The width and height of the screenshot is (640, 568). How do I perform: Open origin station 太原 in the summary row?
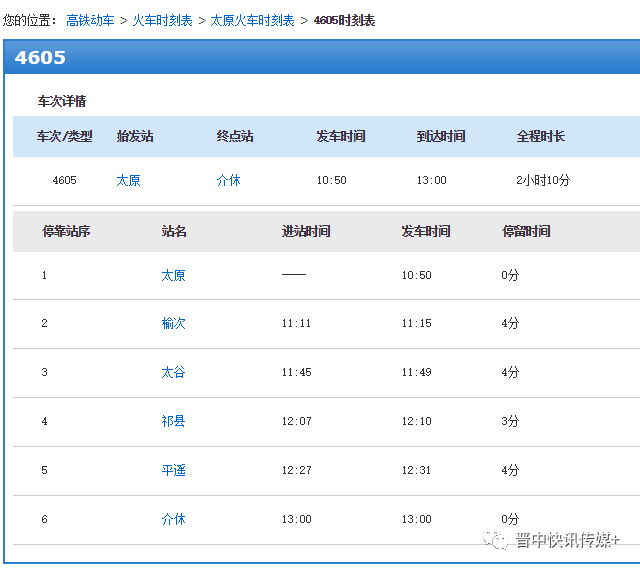[x=128, y=181]
